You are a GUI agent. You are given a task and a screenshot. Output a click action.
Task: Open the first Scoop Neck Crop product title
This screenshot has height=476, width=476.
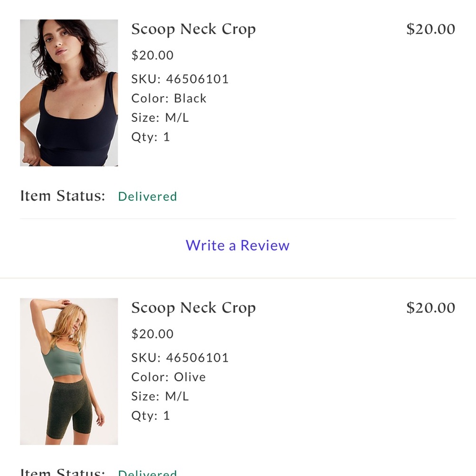tap(193, 29)
